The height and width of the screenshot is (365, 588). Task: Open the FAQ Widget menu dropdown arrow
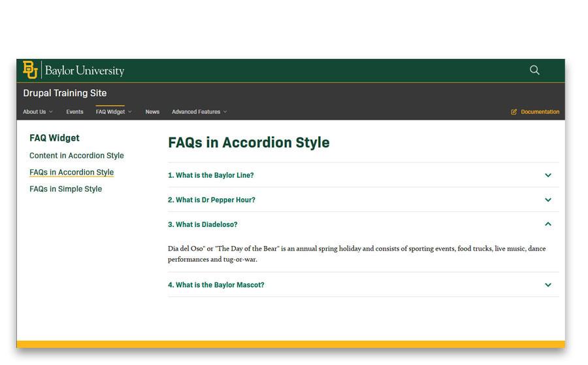click(130, 112)
